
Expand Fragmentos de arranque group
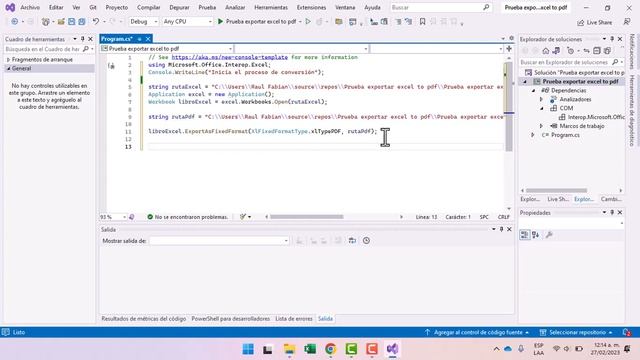[x=8, y=60]
